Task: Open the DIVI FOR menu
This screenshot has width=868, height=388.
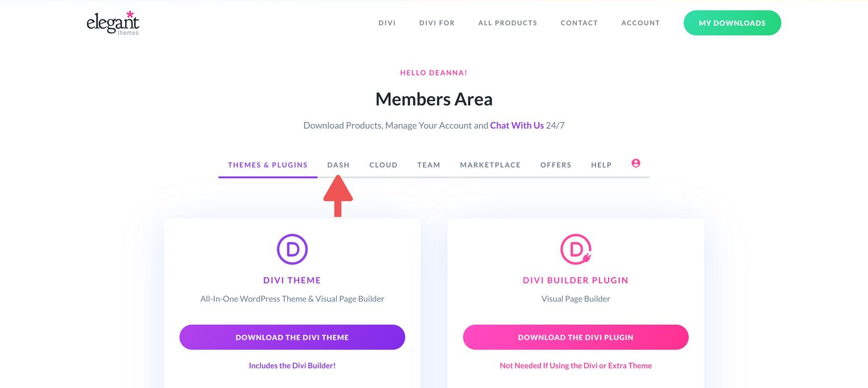Action: pos(437,23)
